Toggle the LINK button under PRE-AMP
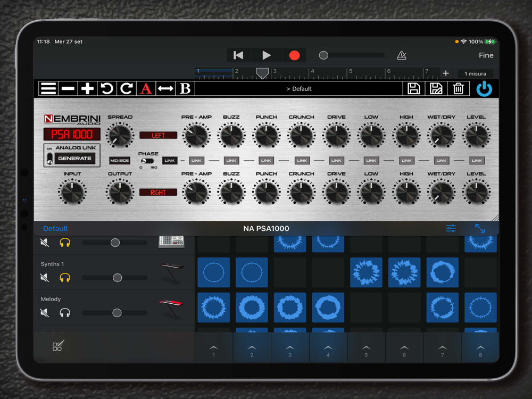Image resolution: width=532 pixels, height=399 pixels. click(x=196, y=161)
